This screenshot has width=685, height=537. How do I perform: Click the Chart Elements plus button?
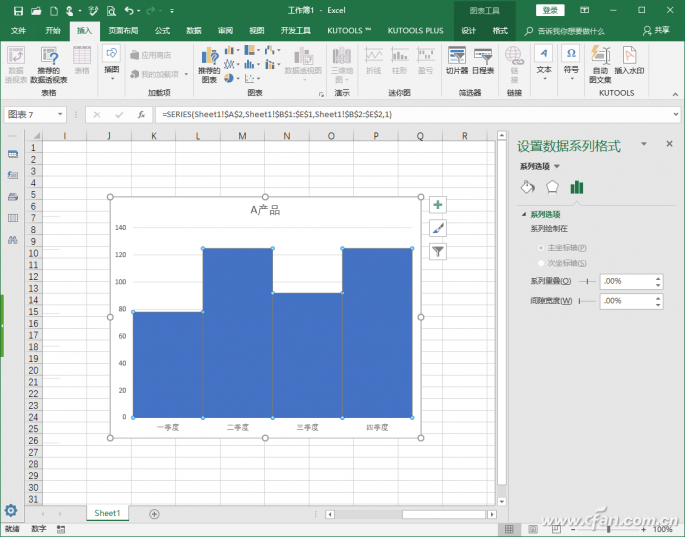click(437, 205)
